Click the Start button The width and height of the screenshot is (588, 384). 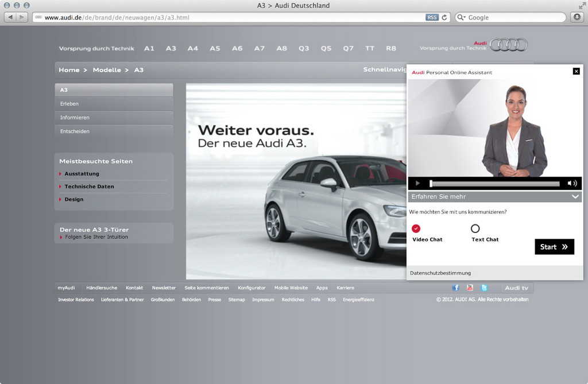554,247
